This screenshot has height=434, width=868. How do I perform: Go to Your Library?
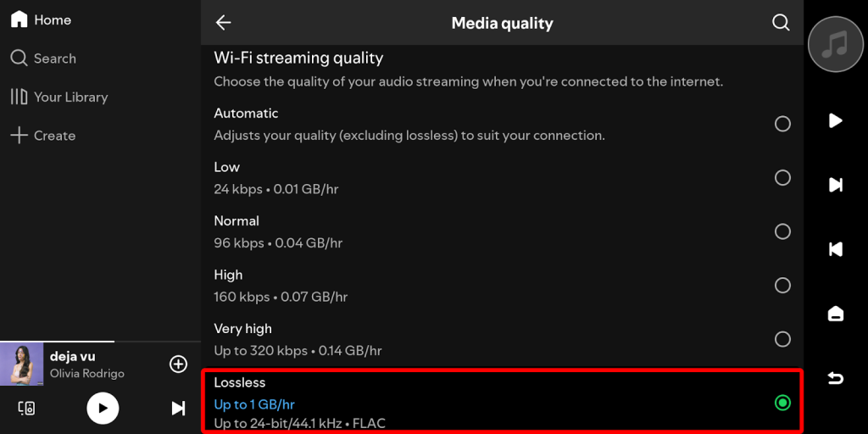(x=59, y=97)
